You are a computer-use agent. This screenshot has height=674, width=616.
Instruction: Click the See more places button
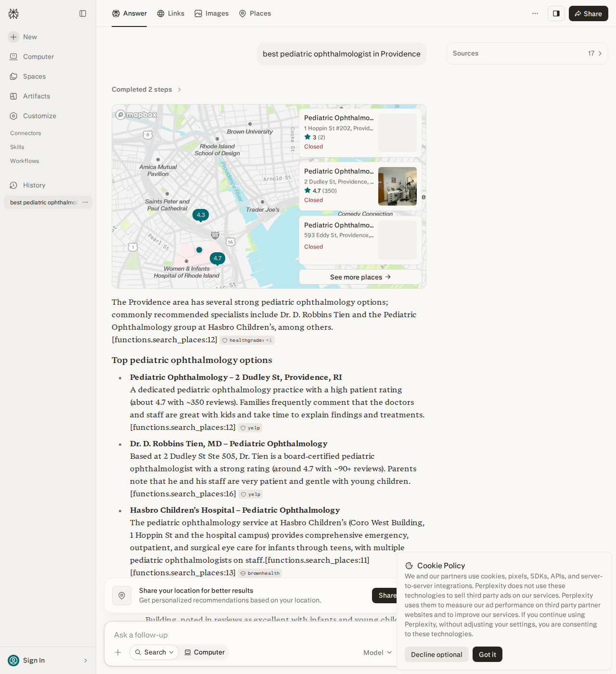pyautogui.click(x=360, y=277)
